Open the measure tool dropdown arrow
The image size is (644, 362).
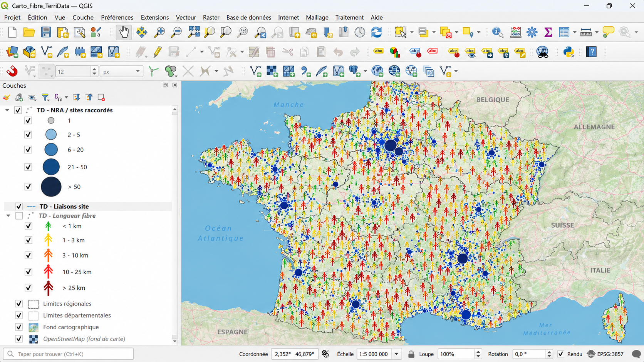[596, 32]
